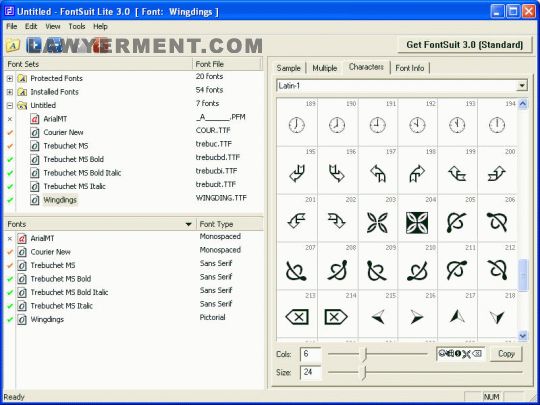Image resolution: width=540 pixels, height=405 pixels.
Task: Toggle ArialMT activation mark in Font Sets
Action: (x=10, y=119)
